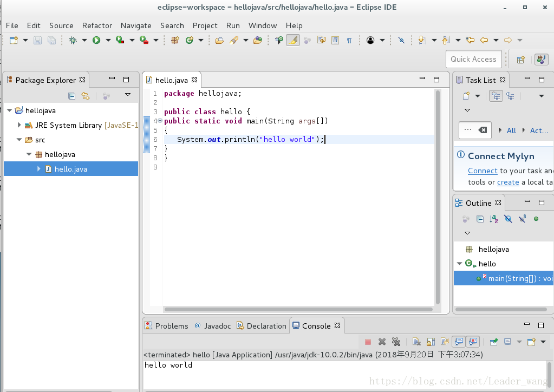554x392 pixels.
Task: Toggle Scroll Lock in Console toolbar
Action: (x=431, y=342)
